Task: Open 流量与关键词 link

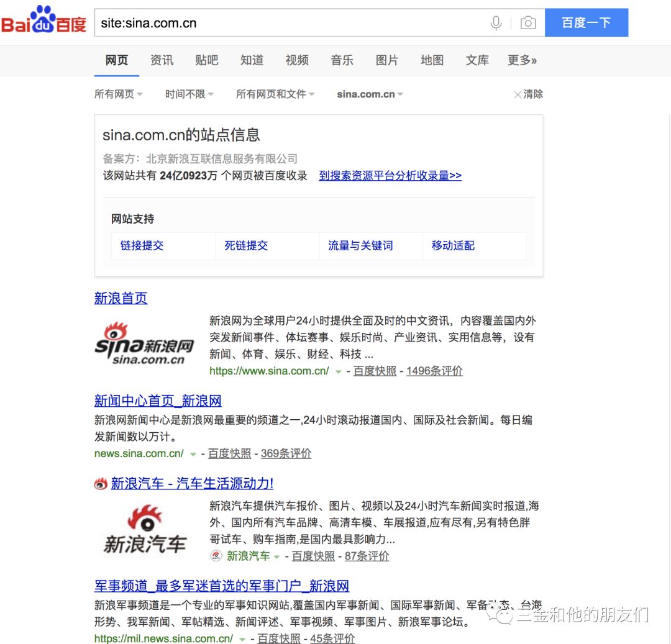Action: pos(360,245)
